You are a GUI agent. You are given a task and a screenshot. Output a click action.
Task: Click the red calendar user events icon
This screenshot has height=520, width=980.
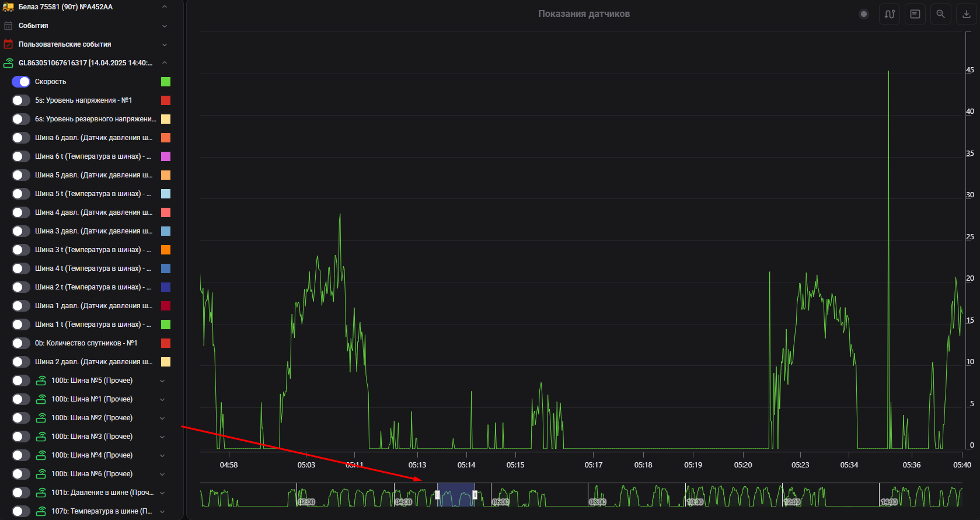pyautogui.click(x=8, y=44)
